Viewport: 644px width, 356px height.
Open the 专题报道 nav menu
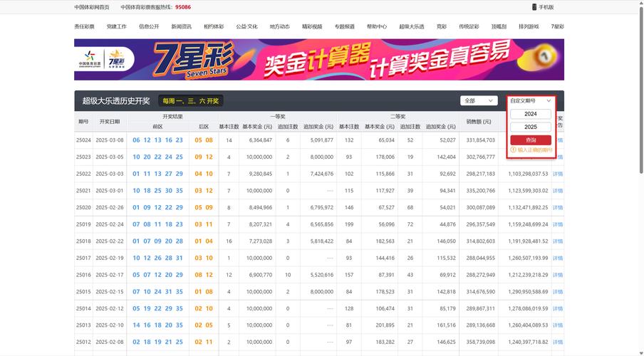[x=344, y=26]
